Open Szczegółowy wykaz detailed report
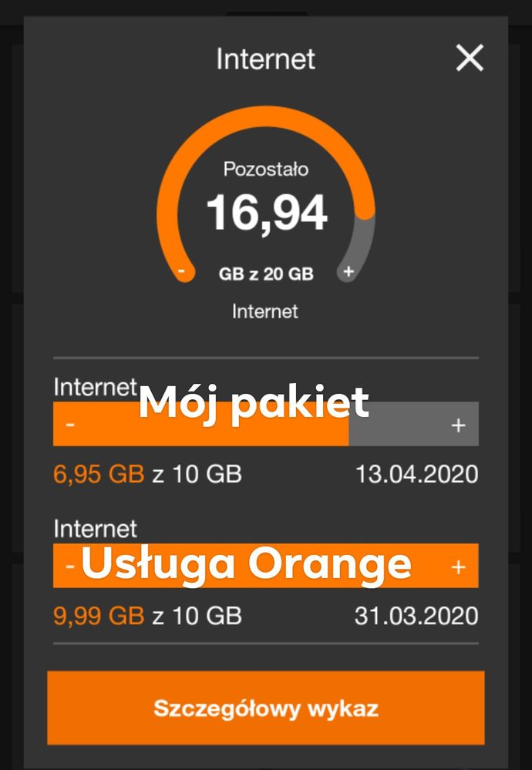Viewport: 532px width, 770px height. point(265,708)
